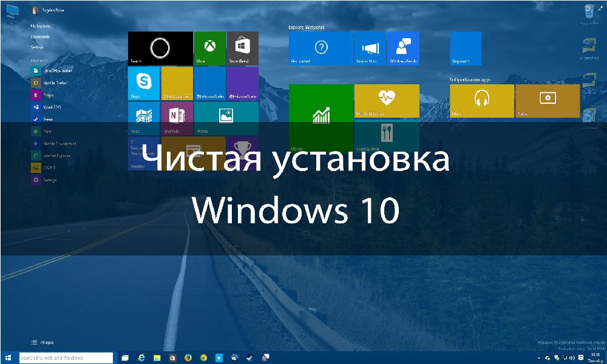Screen dimensions: 607x364
Task: Launch GIMP 2 from most used list
Action: (44, 168)
